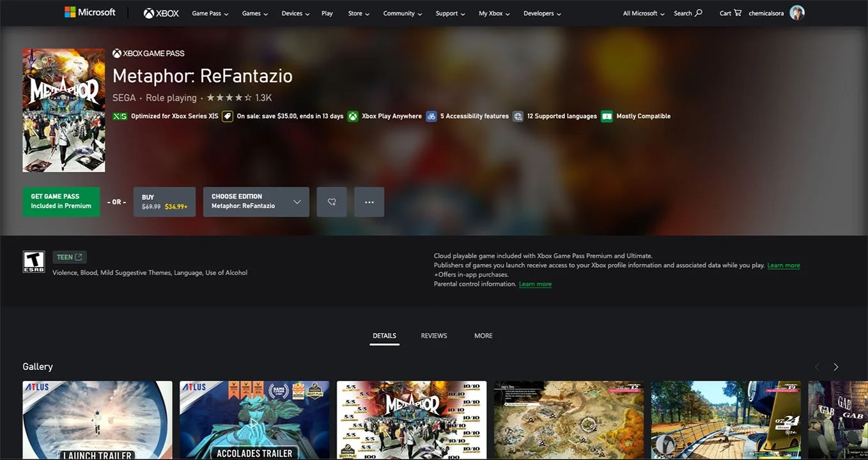Viewport: 868px width, 460px height.
Task: Open the world map gallery screenshot
Action: point(569,420)
